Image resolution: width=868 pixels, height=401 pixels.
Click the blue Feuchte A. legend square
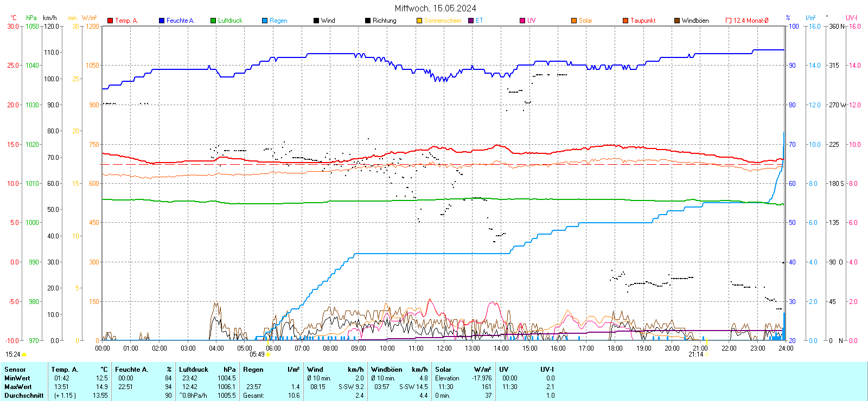(x=162, y=21)
